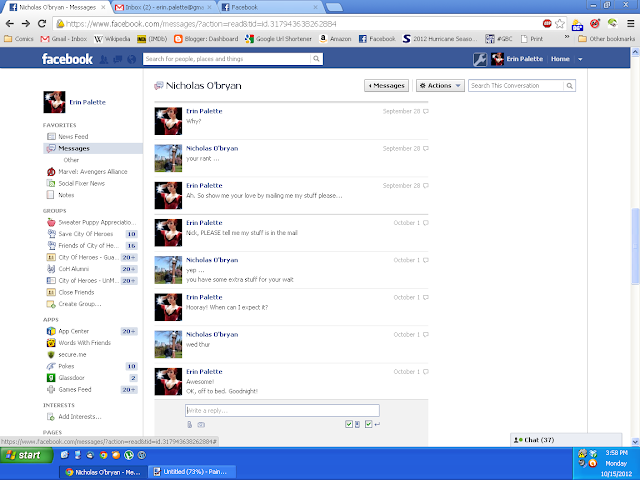Open the Actions dropdown menu
640x480 pixels.
pyautogui.click(x=440, y=86)
